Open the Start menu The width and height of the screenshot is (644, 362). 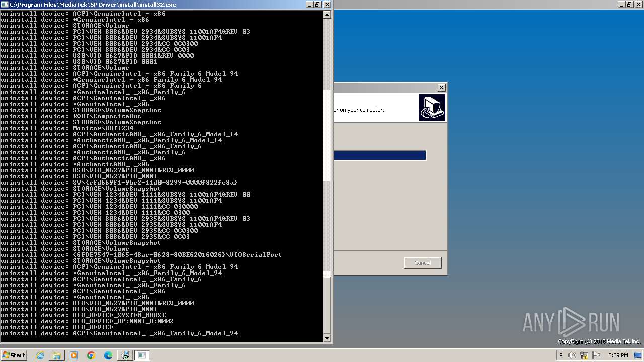[14, 355]
